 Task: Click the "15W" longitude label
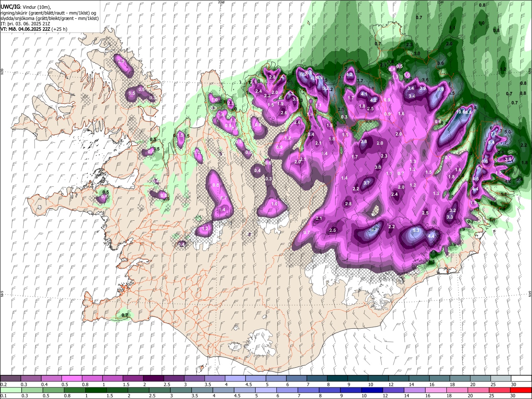[440, 2]
